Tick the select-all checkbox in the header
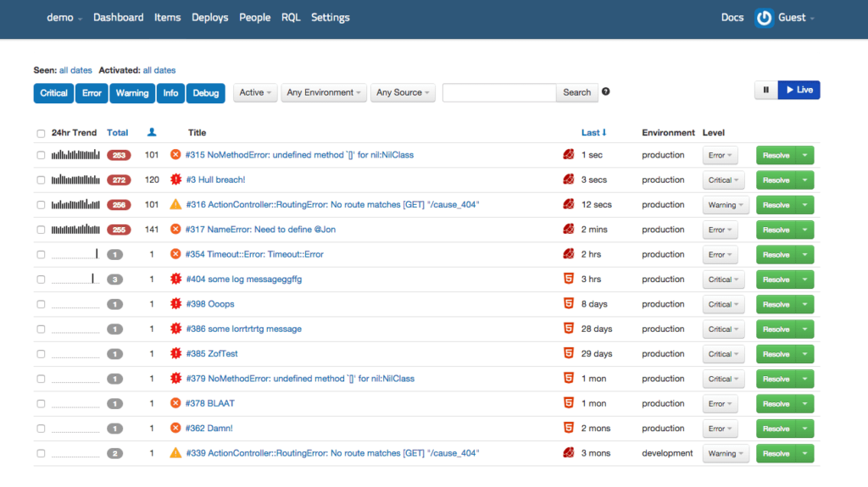Image resolution: width=868 pixels, height=487 pixels. click(x=41, y=133)
